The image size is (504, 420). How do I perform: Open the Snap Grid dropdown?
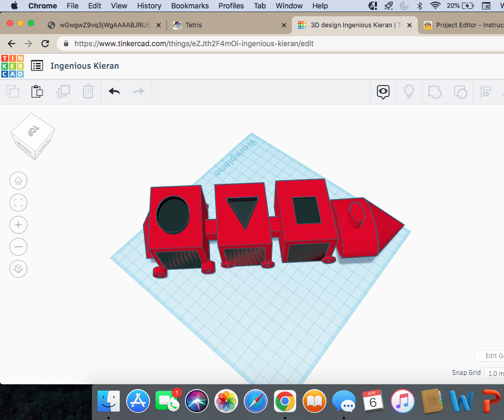point(495,373)
